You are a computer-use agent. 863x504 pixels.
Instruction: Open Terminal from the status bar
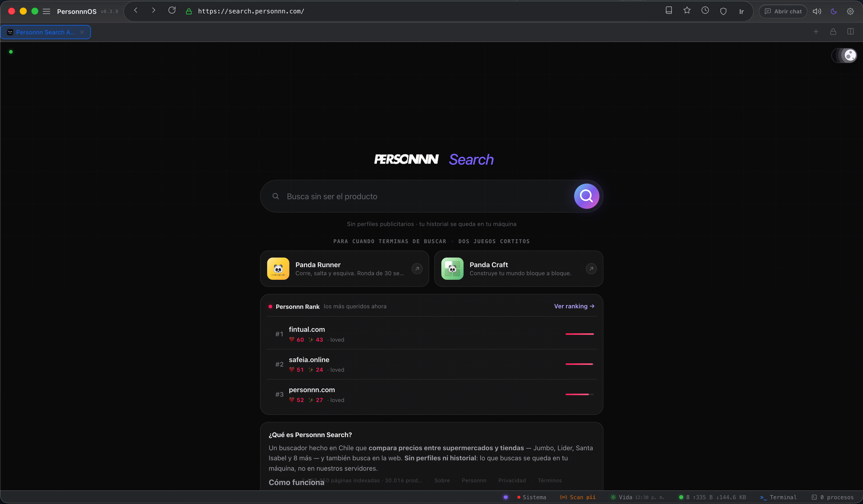(778, 497)
